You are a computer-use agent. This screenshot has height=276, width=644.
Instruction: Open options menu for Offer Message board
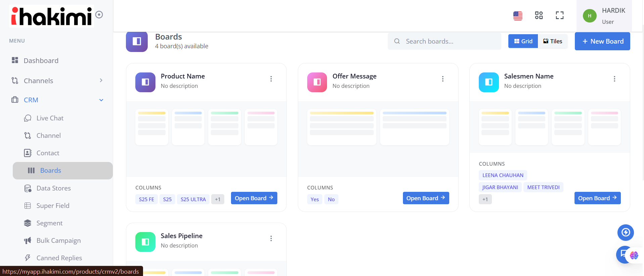click(x=443, y=79)
